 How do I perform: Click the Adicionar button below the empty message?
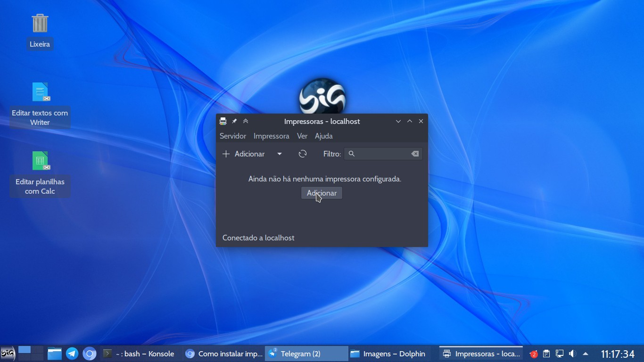pos(322,193)
